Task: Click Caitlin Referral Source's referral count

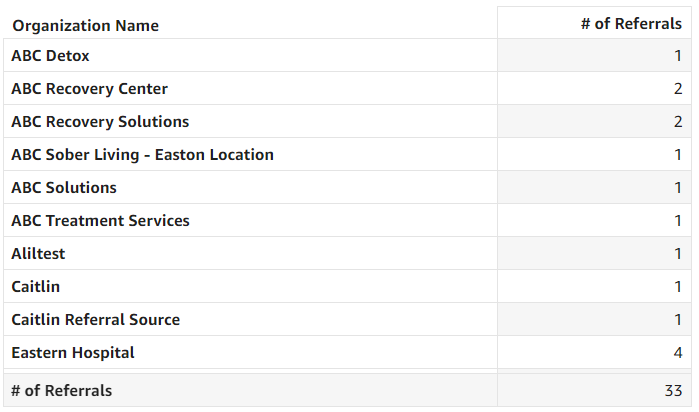Action: click(677, 320)
